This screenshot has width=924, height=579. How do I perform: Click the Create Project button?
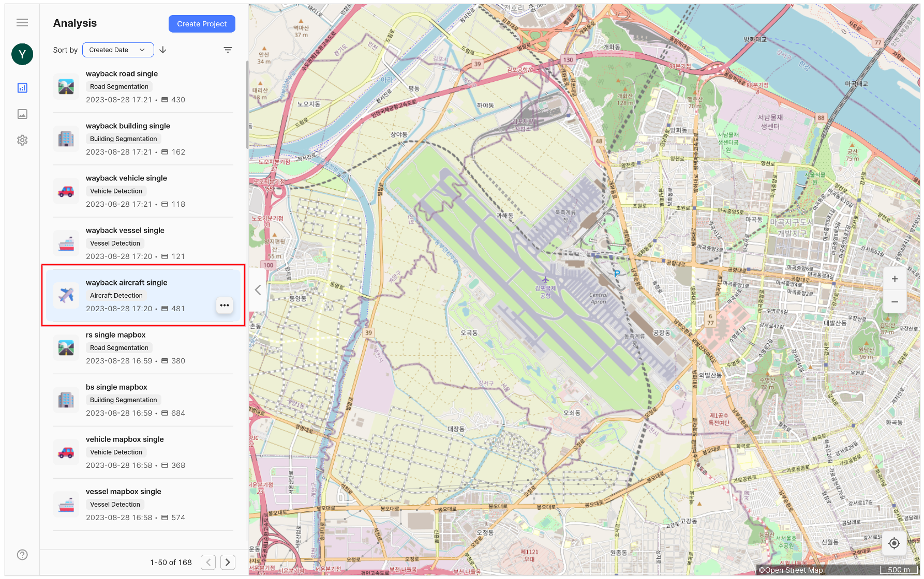202,24
